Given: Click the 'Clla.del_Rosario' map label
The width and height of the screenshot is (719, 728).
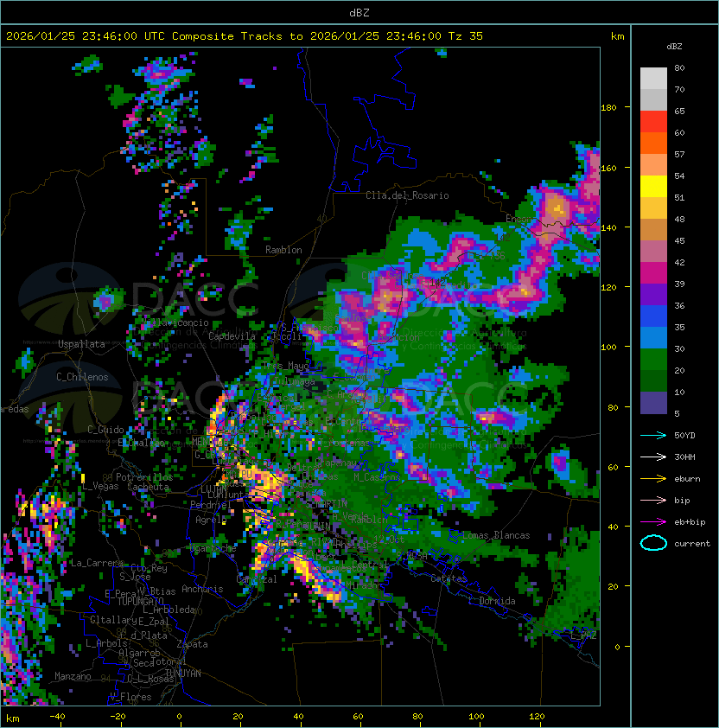Looking at the screenshot, I should [x=407, y=195].
